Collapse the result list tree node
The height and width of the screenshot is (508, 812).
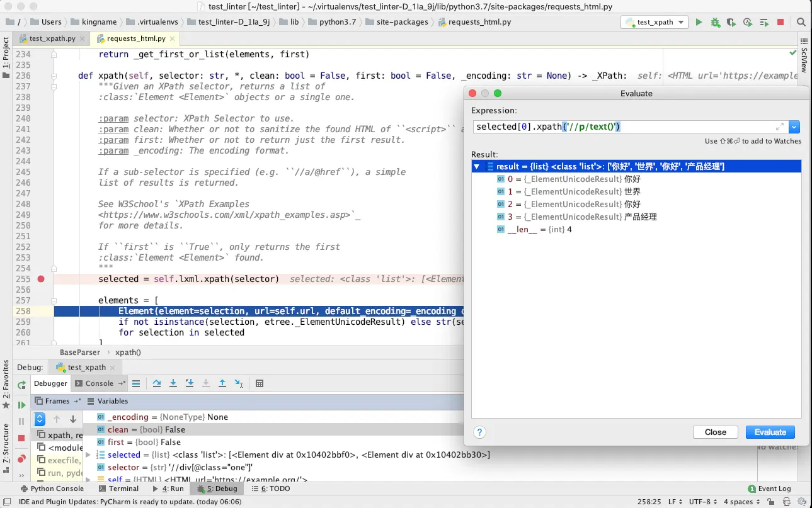[x=477, y=167]
